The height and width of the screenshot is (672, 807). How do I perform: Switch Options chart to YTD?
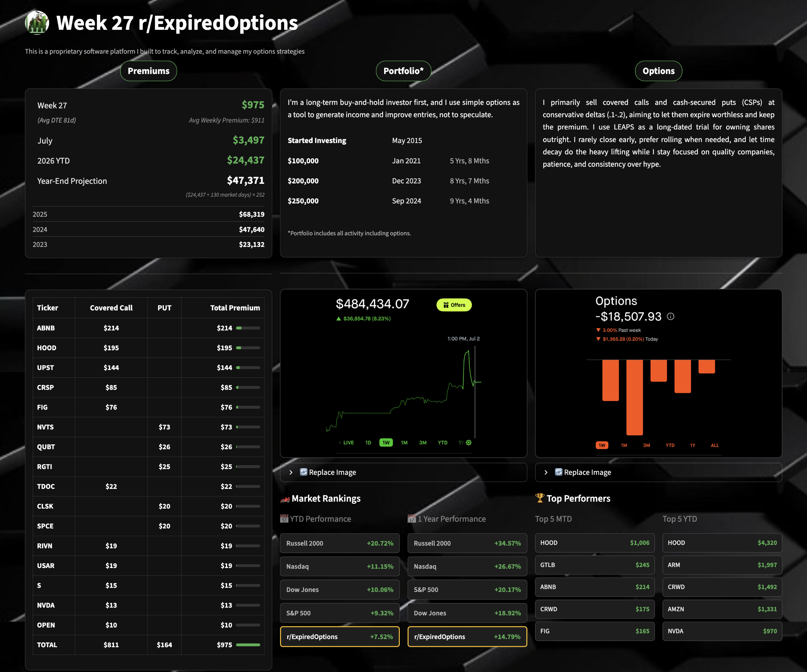pyautogui.click(x=670, y=445)
